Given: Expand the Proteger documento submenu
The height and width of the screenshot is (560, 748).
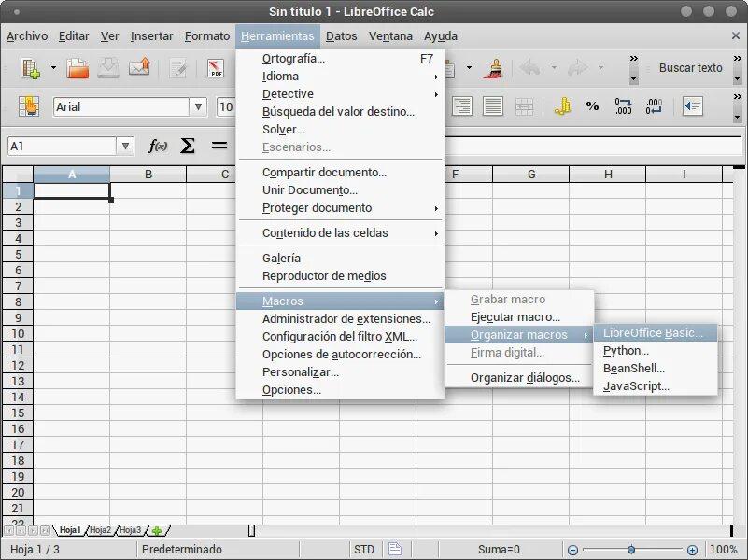Looking at the screenshot, I should tap(340, 208).
